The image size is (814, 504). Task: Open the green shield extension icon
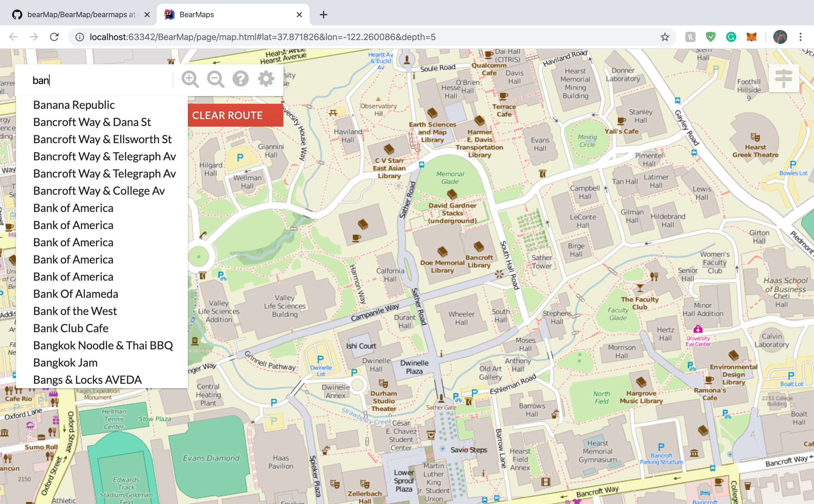click(710, 37)
